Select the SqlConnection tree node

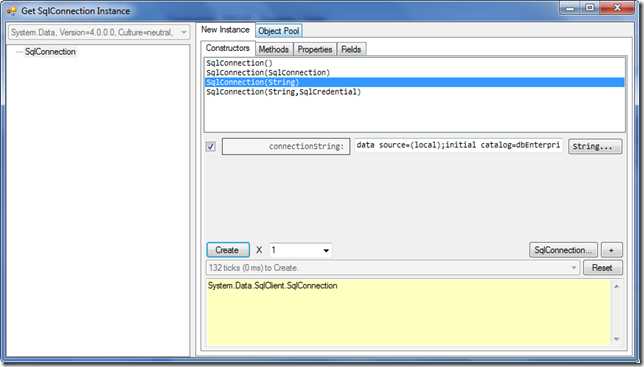point(50,52)
